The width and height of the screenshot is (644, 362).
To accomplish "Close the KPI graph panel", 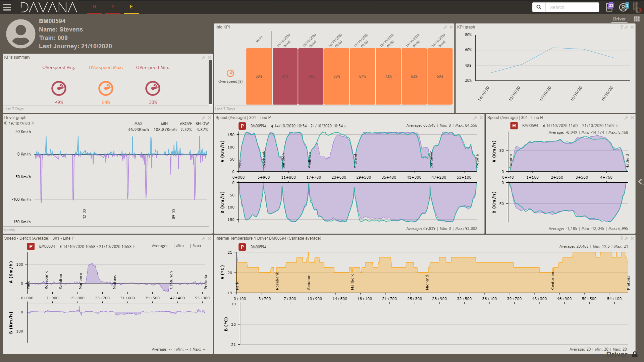I will [632, 27].
